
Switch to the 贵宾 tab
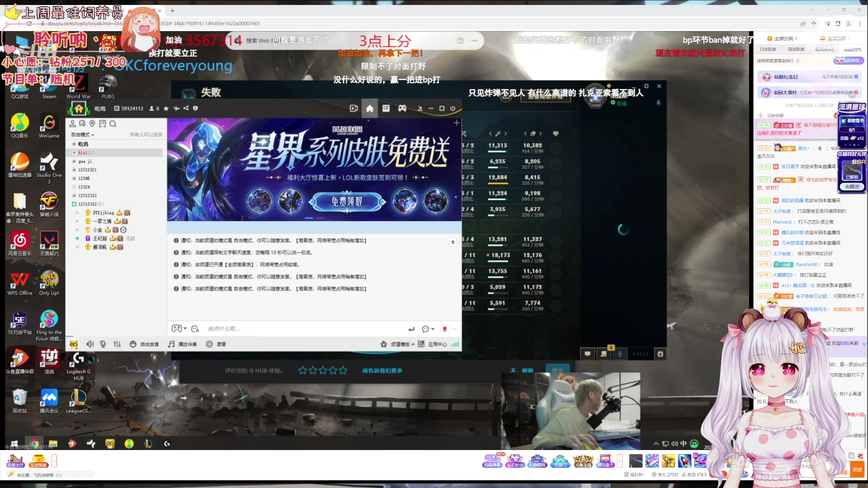tap(824, 49)
